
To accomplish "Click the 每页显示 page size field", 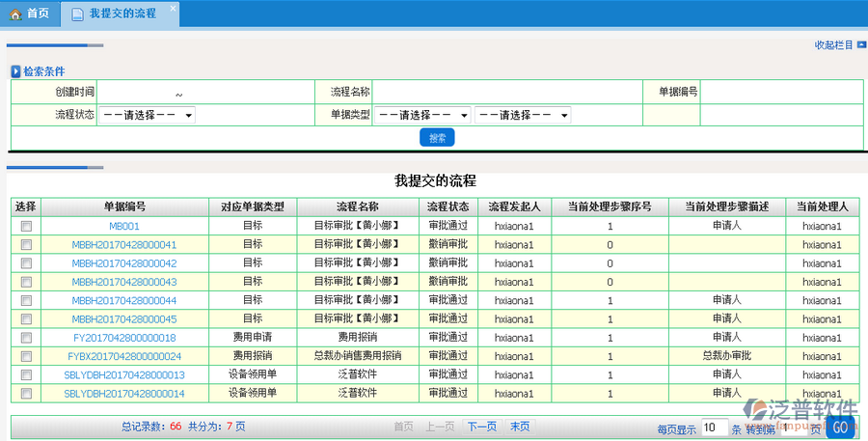I will (x=713, y=427).
